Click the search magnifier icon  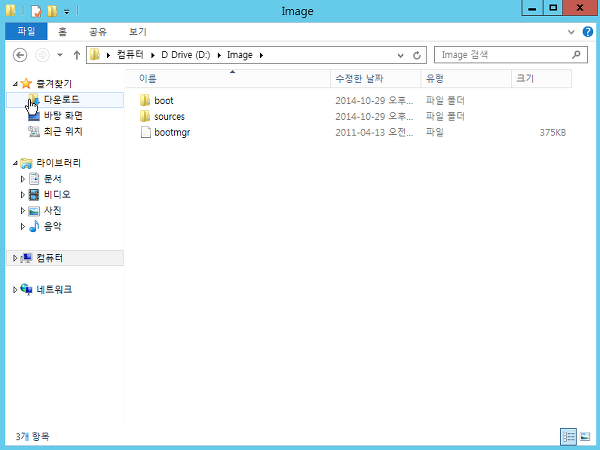tap(576, 55)
